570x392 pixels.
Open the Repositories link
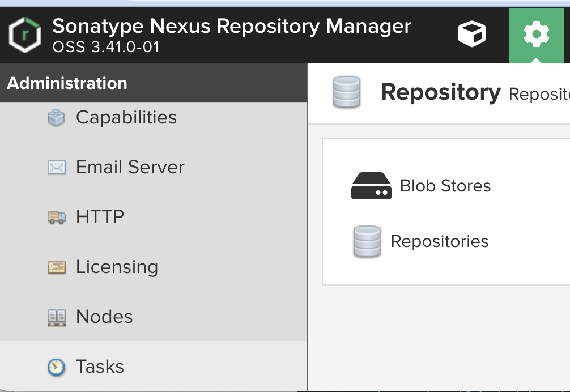coord(440,241)
